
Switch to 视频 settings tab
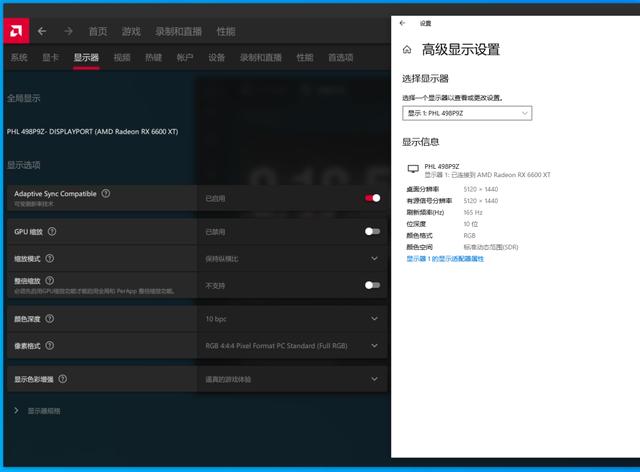(122, 58)
